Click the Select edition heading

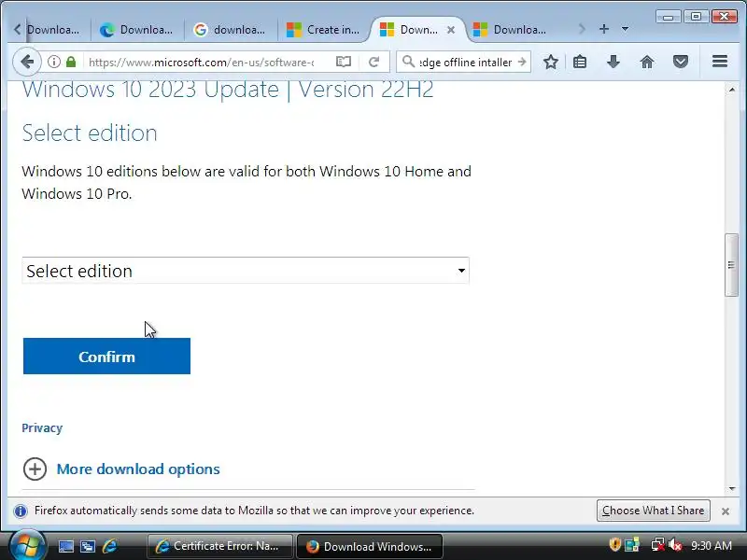click(90, 133)
